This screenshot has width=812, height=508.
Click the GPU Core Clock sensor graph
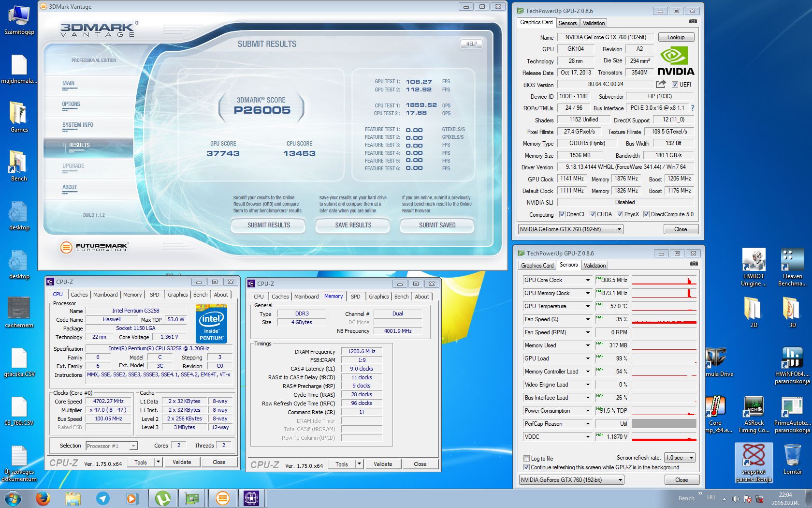tap(664, 280)
